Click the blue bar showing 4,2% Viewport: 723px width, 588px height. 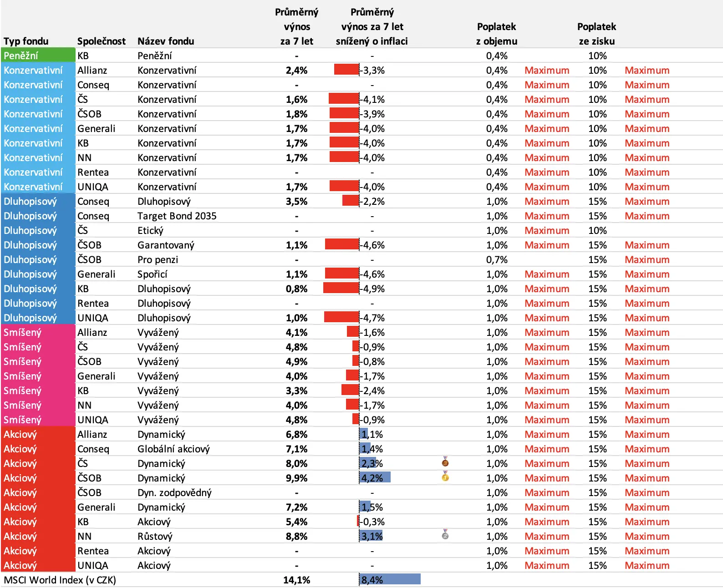click(375, 477)
